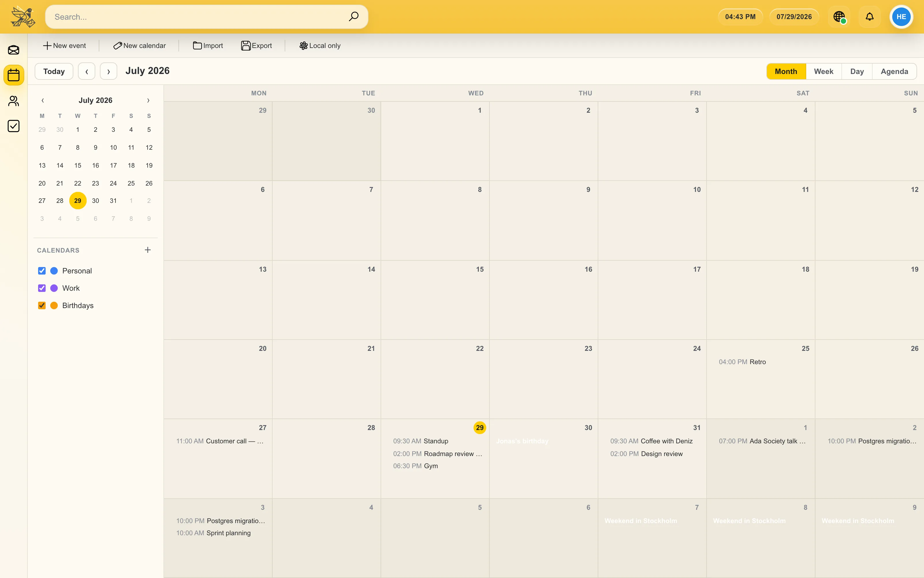Open Weekend in Stockholm on August 8
This screenshot has height=578, width=924.
point(761,521)
